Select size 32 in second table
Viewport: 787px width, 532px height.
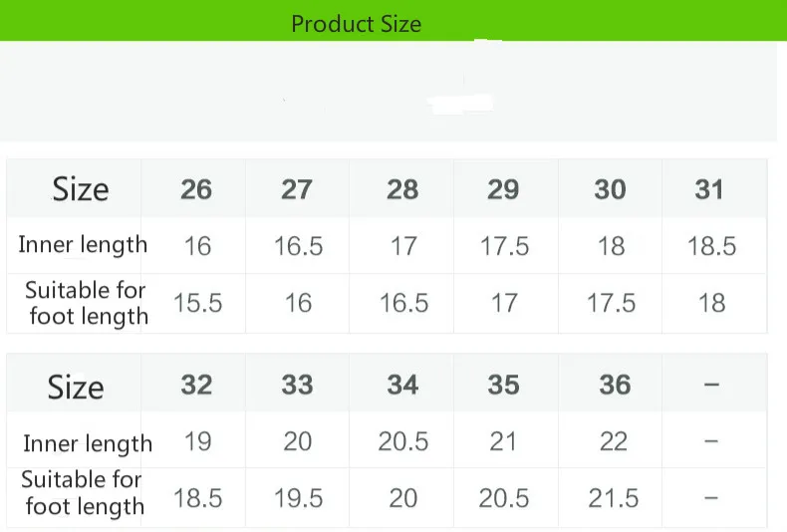click(196, 385)
